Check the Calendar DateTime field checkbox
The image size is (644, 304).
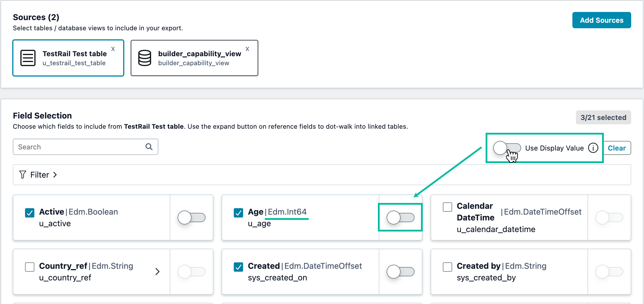point(447,207)
